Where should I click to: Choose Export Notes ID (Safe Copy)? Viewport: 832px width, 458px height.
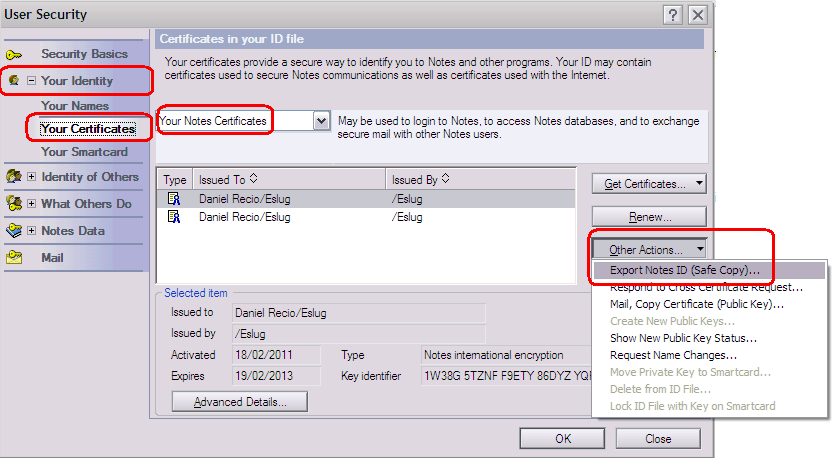(709, 270)
